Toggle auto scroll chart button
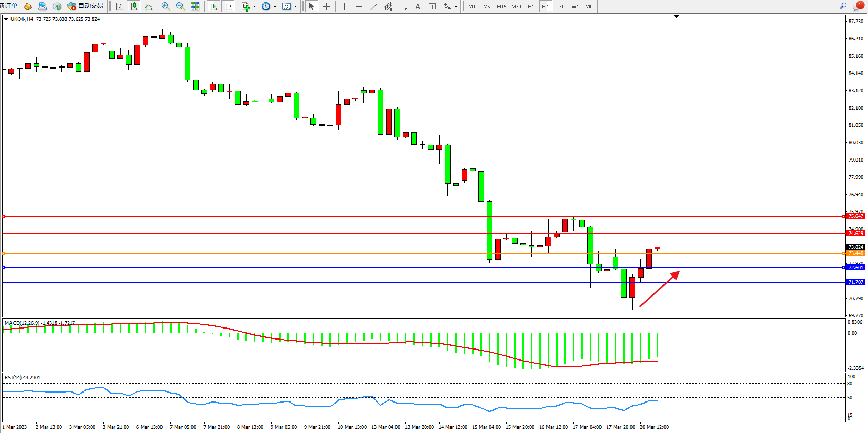 tap(213, 6)
